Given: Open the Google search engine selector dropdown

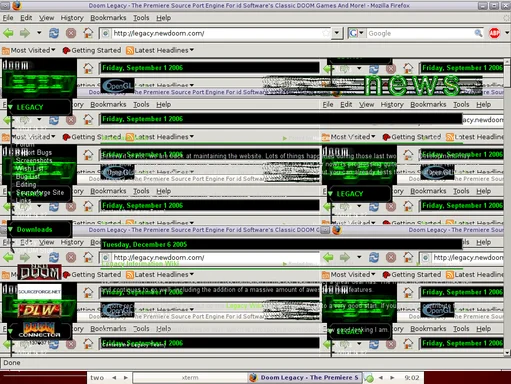Looking at the screenshot, I should 357,33.
